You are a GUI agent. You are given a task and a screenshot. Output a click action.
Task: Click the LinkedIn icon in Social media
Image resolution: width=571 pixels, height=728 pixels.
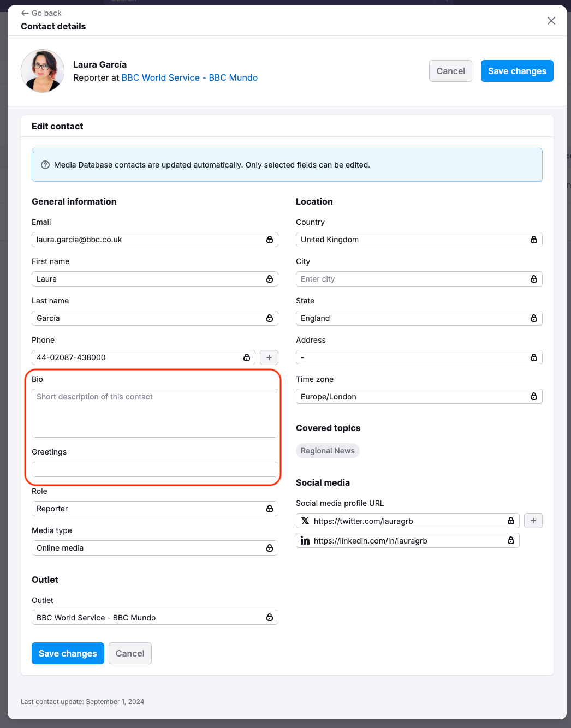tap(305, 540)
